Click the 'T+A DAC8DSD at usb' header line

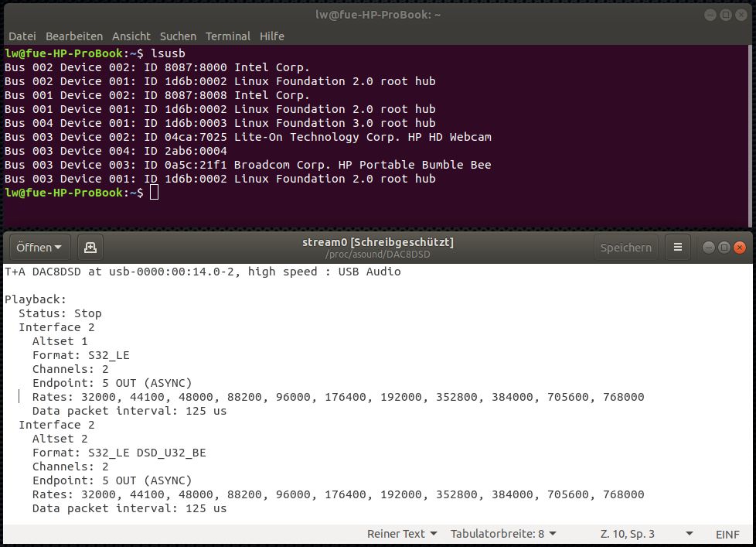coord(203,272)
